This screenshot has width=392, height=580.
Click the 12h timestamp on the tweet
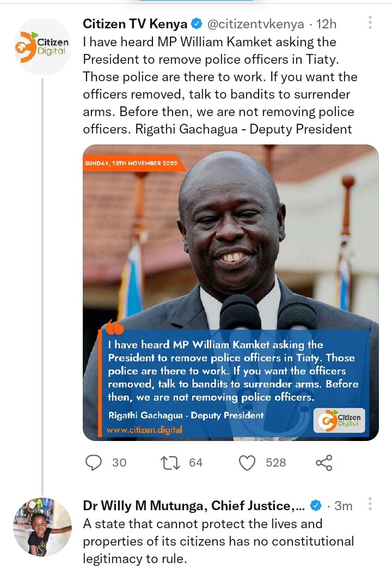(x=326, y=24)
